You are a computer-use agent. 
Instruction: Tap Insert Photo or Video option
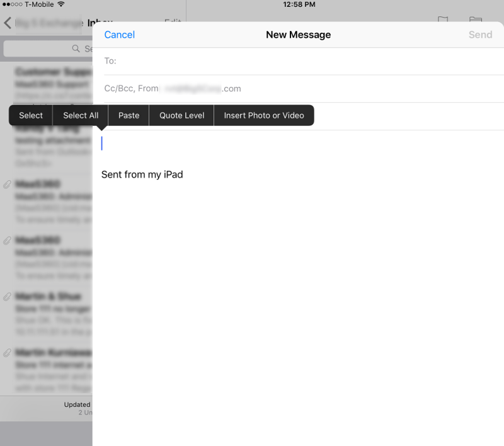[264, 115]
